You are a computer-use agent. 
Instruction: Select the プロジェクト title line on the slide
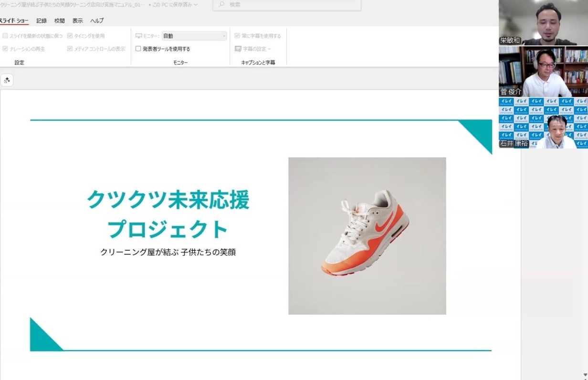point(168,229)
